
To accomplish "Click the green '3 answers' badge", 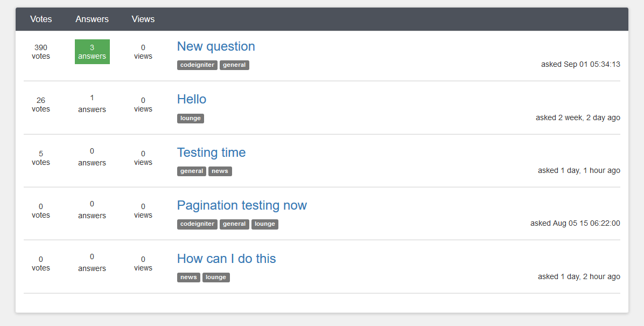I will [x=92, y=52].
